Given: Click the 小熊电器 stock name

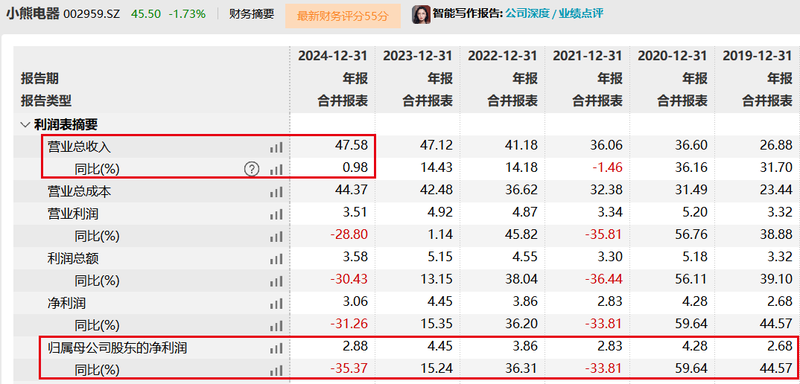Looking at the screenshot, I should coord(32,14).
